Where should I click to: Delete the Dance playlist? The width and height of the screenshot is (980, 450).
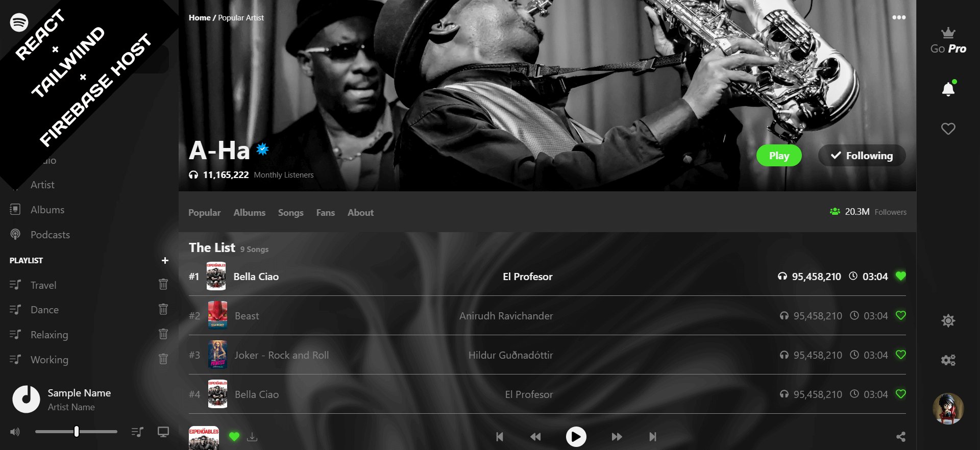coord(163,309)
